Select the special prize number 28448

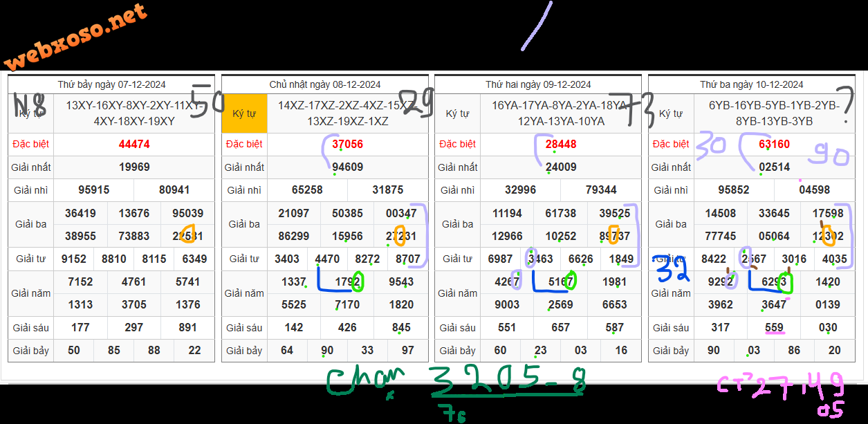point(561,145)
